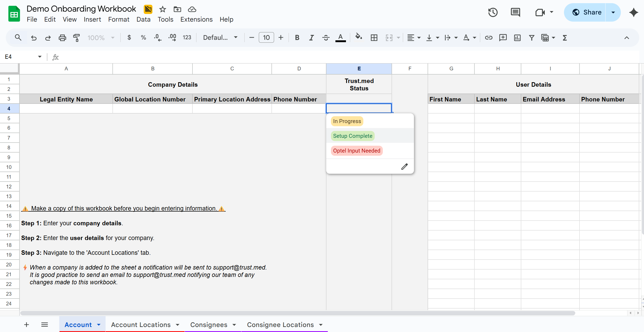Collapse the toolbar with the chevron
Viewport: 644px width, 332px height.
(x=627, y=38)
